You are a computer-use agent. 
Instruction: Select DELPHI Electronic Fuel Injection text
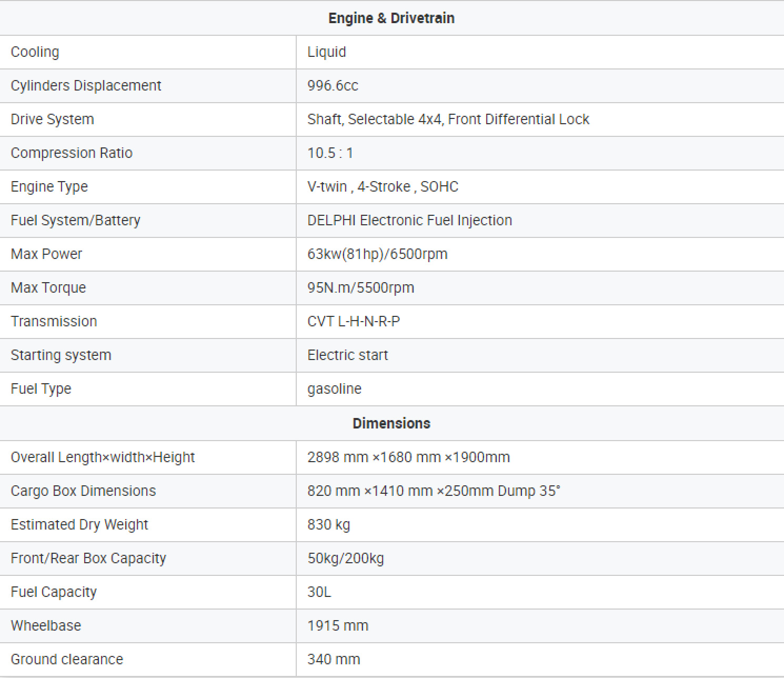(x=409, y=221)
